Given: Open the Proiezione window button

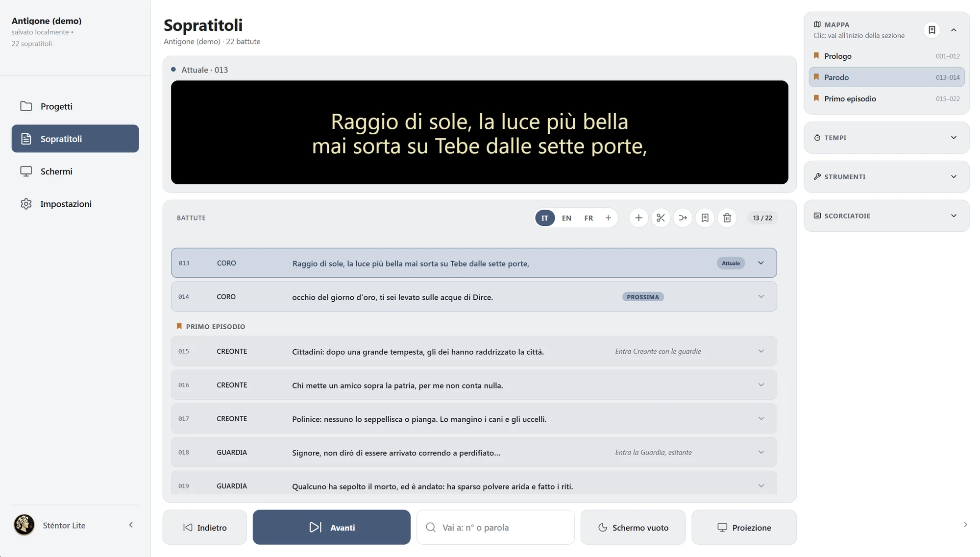Looking at the screenshot, I should (744, 528).
